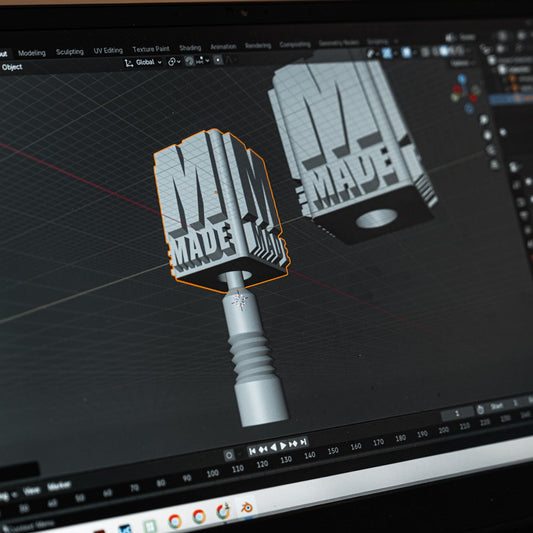
Task: Click the blue Z axis on navigation gizmo
Action: (x=462, y=79)
